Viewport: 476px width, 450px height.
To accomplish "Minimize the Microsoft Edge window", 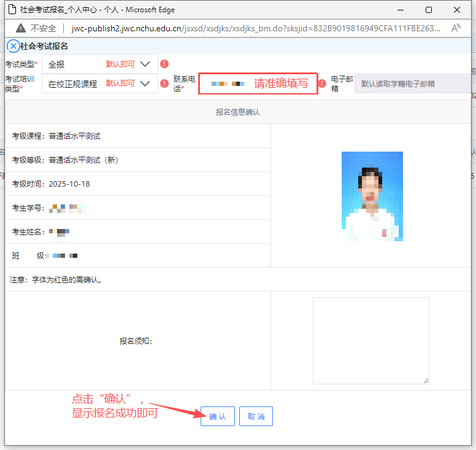I will pos(401,10).
